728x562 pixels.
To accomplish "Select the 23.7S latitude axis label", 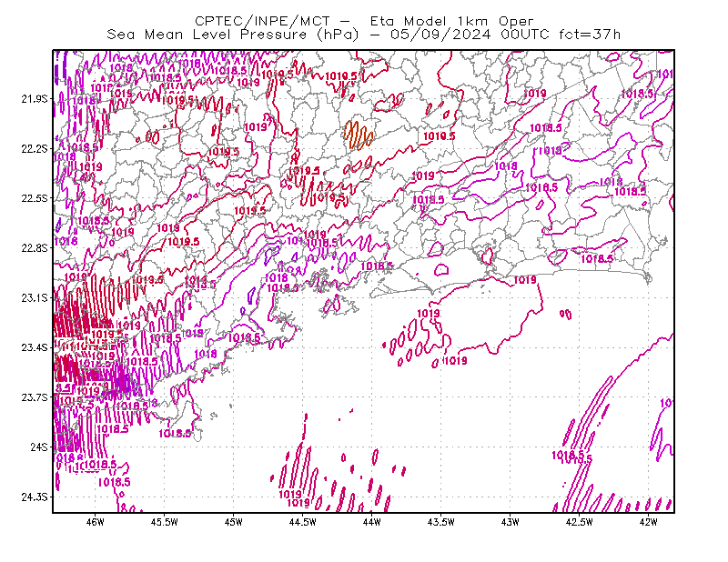I will 35,397.
